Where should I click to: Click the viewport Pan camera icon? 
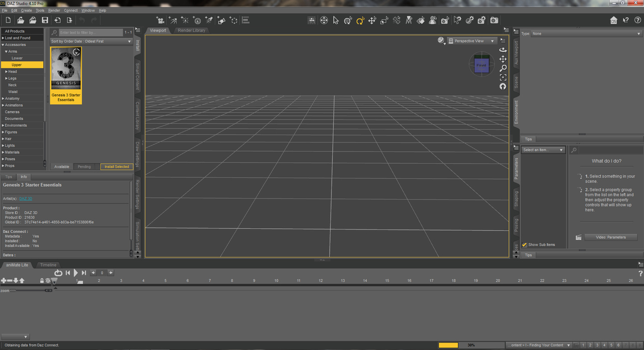click(x=503, y=59)
